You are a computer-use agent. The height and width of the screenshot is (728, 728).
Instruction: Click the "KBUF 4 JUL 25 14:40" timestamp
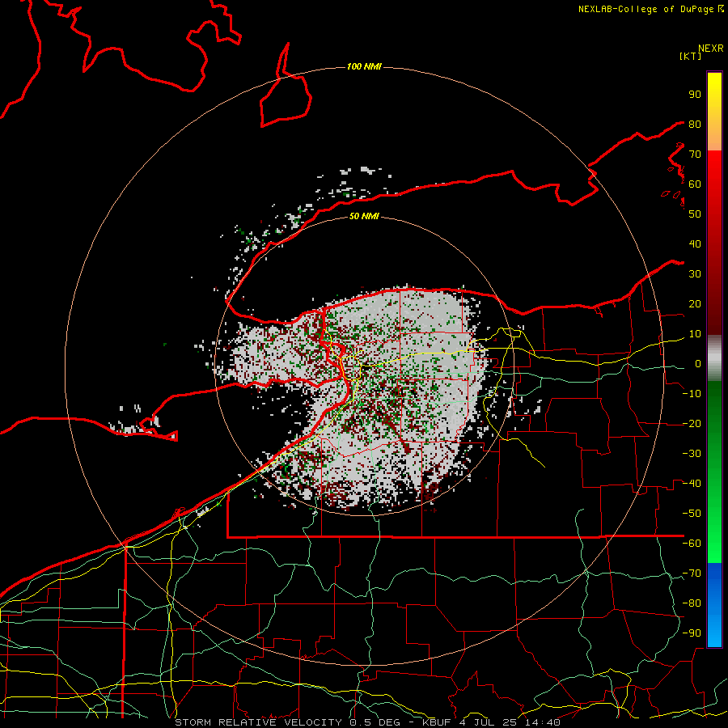click(491, 722)
